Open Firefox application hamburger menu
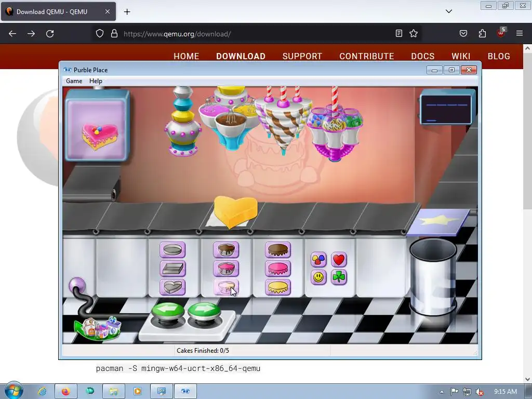The image size is (532, 399). 520,33
